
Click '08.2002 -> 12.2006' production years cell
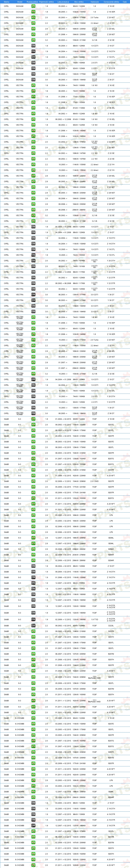click(x=63, y=119)
